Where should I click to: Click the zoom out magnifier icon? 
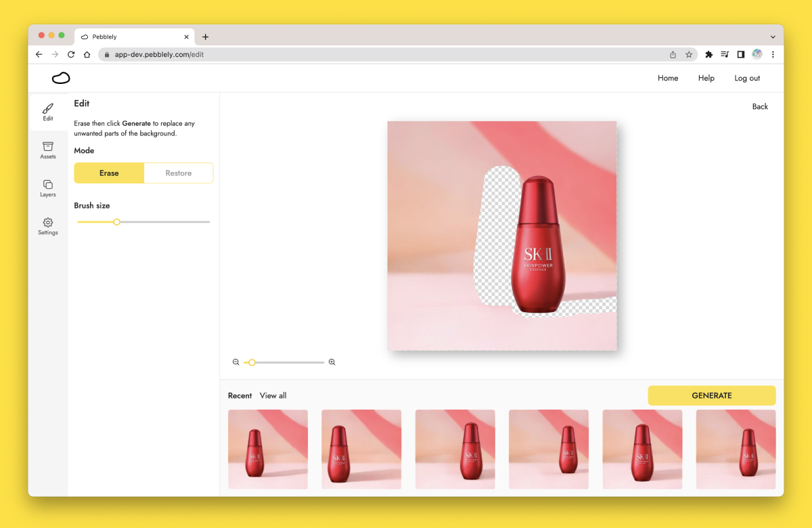(x=236, y=362)
